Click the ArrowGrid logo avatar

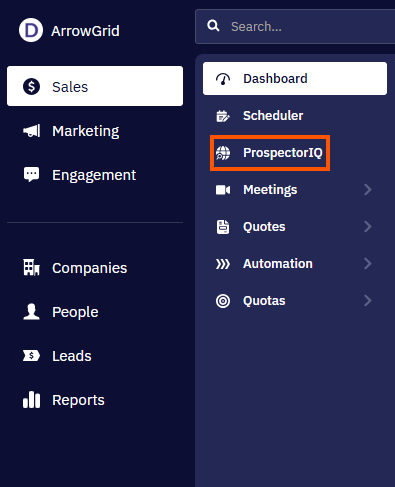tap(31, 30)
